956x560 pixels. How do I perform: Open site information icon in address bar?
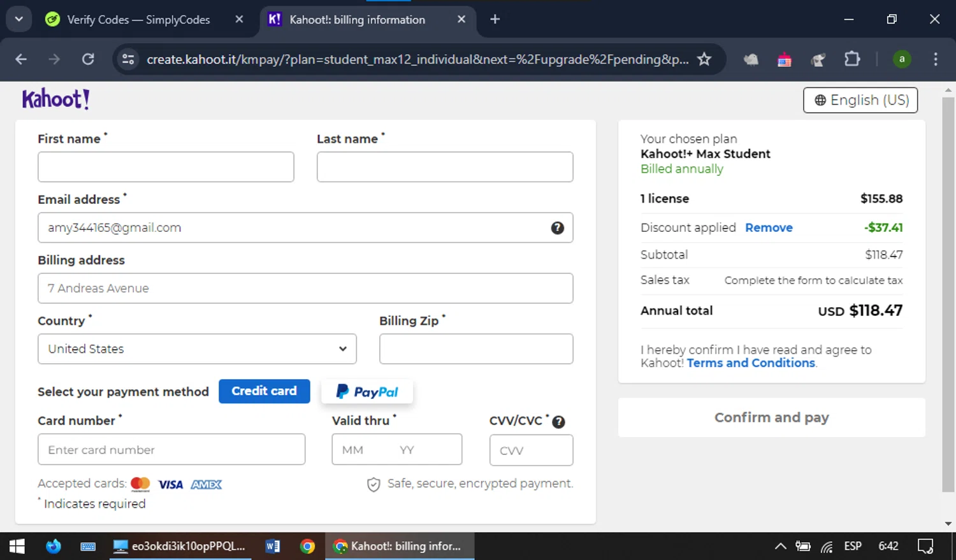(128, 59)
